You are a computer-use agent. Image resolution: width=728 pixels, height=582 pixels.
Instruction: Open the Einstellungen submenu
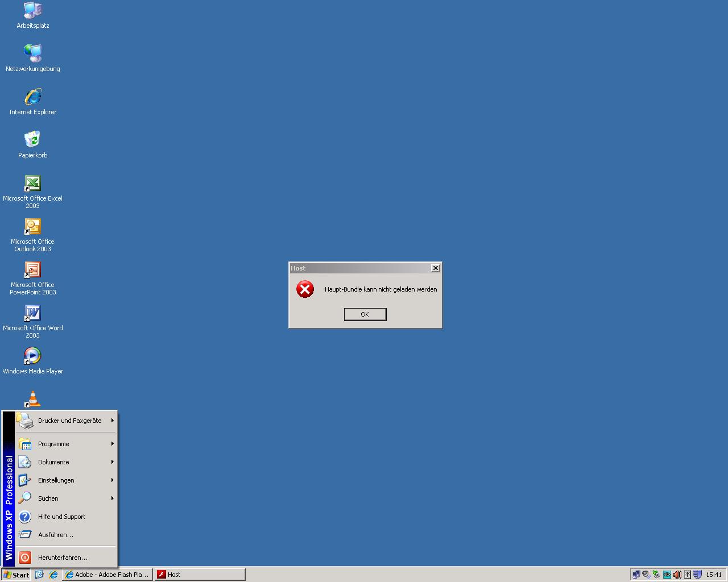coord(66,480)
